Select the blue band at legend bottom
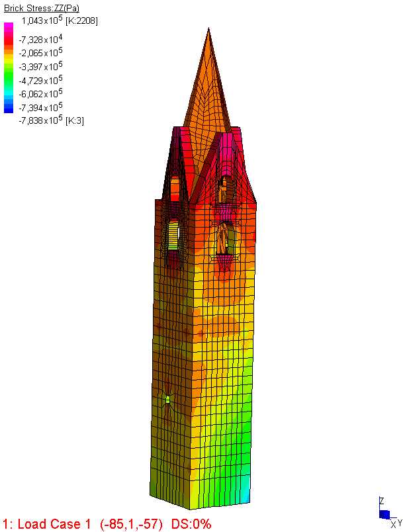 [x=9, y=107]
